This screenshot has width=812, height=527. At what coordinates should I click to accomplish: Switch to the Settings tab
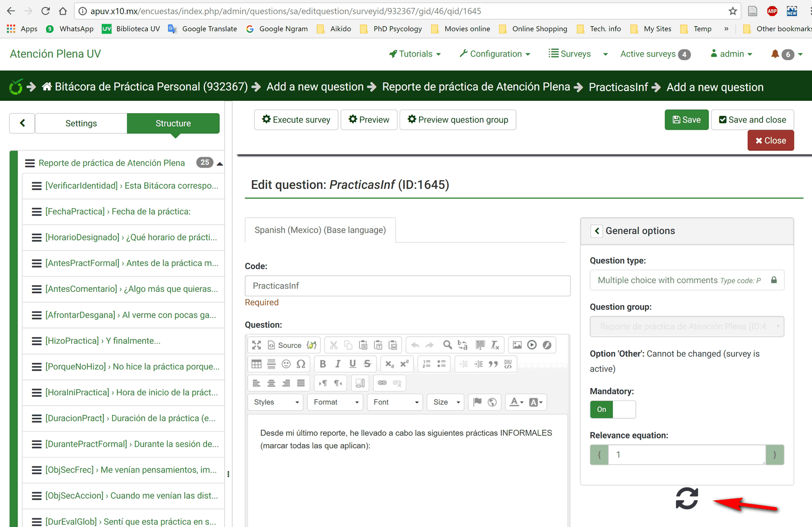pyautogui.click(x=81, y=124)
